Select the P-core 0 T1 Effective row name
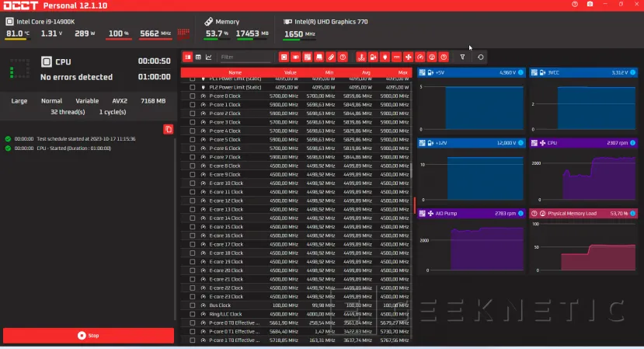The height and width of the screenshot is (349, 644). coord(235,331)
